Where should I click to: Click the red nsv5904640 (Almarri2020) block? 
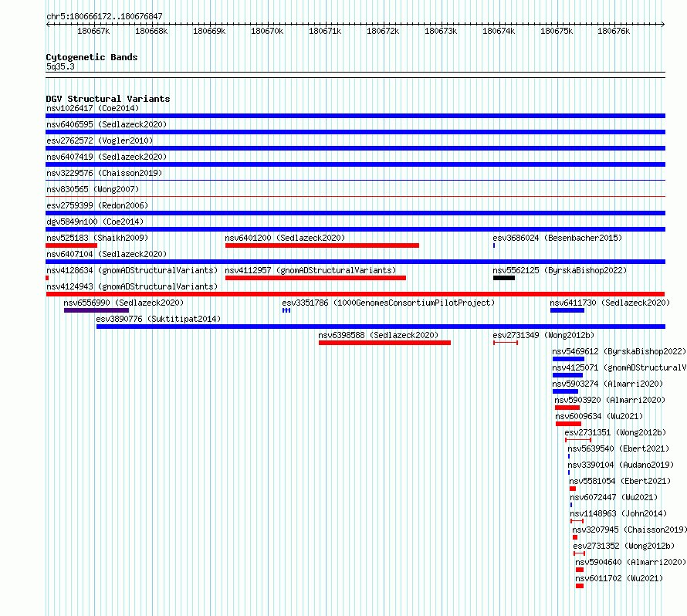pyautogui.click(x=580, y=570)
